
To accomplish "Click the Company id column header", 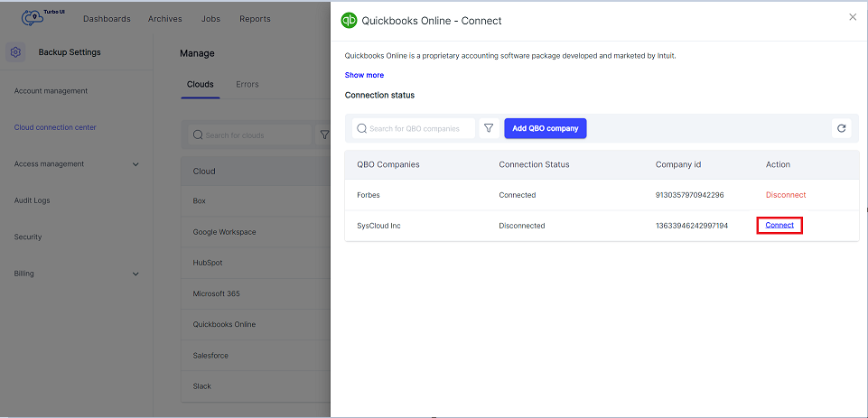I will (678, 164).
